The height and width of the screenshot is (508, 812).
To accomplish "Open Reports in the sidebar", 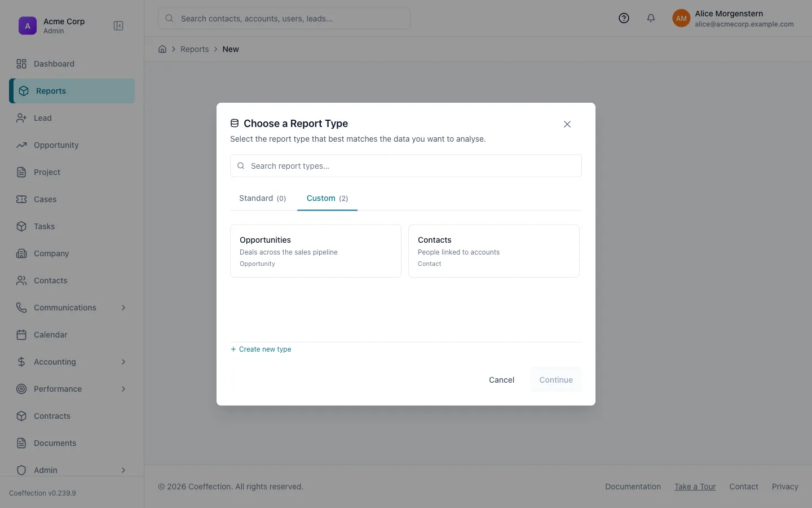I will 72,91.
